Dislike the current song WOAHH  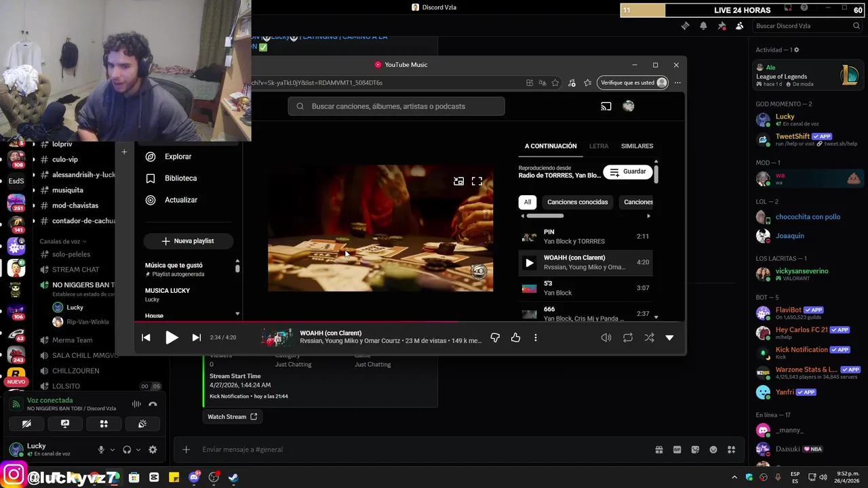click(x=495, y=338)
